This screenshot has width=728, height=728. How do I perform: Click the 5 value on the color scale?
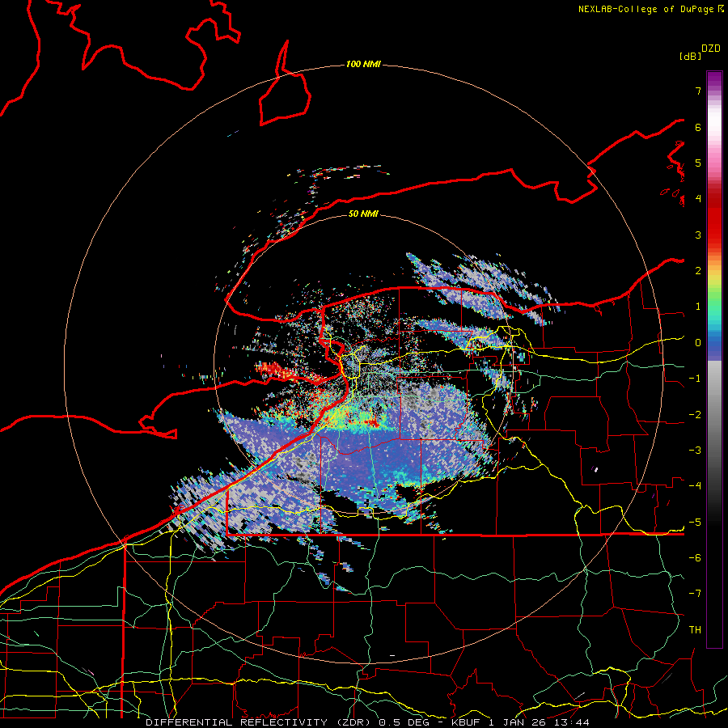point(698,163)
